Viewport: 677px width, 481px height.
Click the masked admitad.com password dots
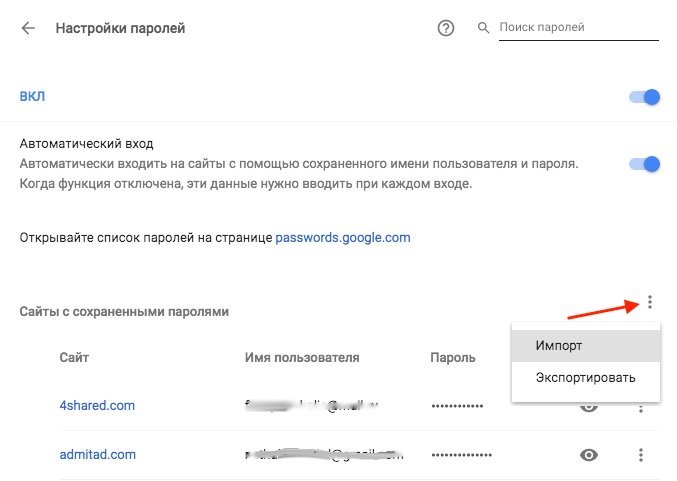click(x=461, y=455)
